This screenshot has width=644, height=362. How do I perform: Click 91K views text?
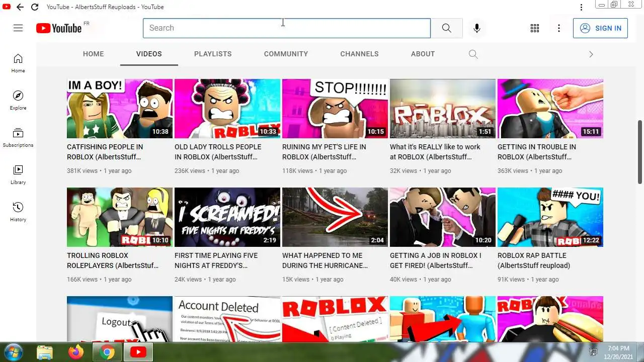click(511, 280)
